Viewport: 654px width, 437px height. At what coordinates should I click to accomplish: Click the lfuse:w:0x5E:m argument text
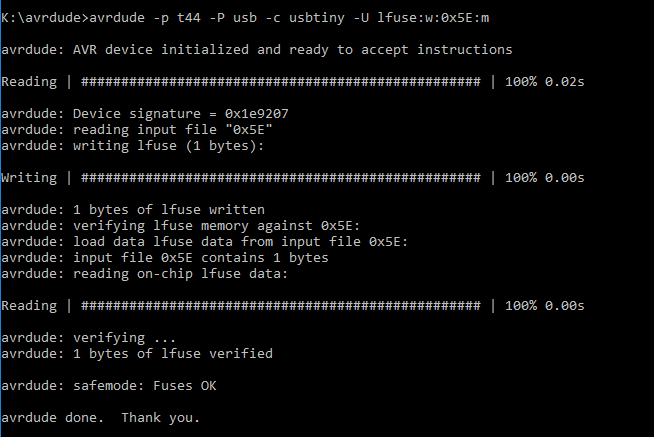433,18
